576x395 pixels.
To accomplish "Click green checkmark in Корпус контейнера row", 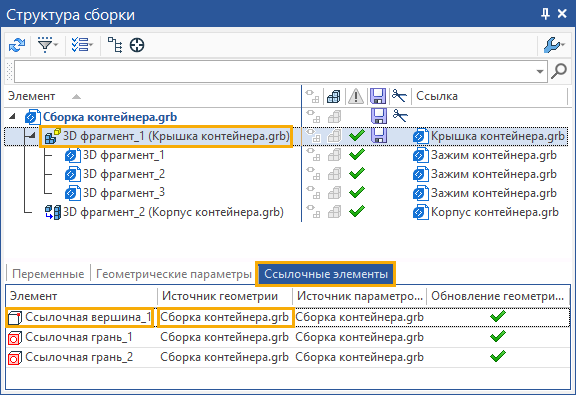I will (x=357, y=211).
